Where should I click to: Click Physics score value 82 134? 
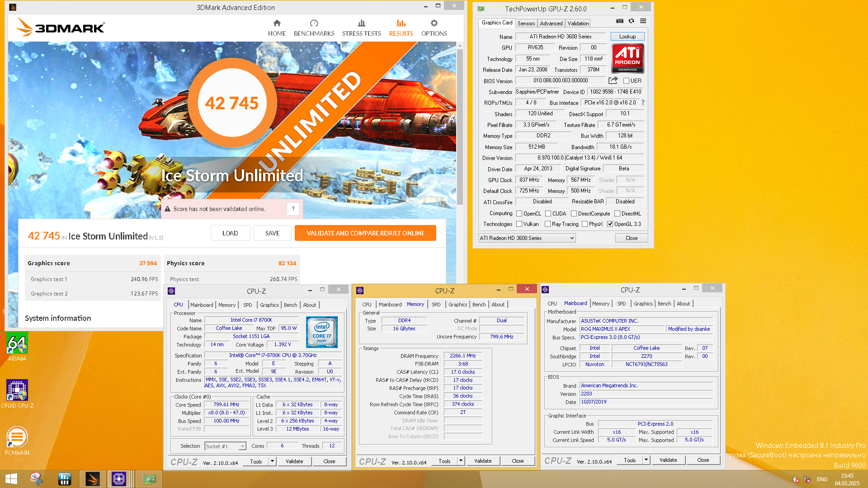[x=287, y=263]
